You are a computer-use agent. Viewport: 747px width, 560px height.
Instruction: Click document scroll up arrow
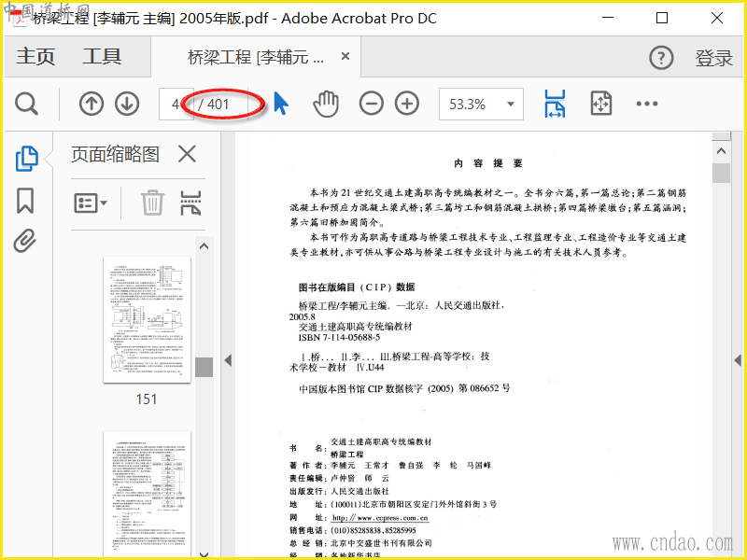click(x=721, y=151)
